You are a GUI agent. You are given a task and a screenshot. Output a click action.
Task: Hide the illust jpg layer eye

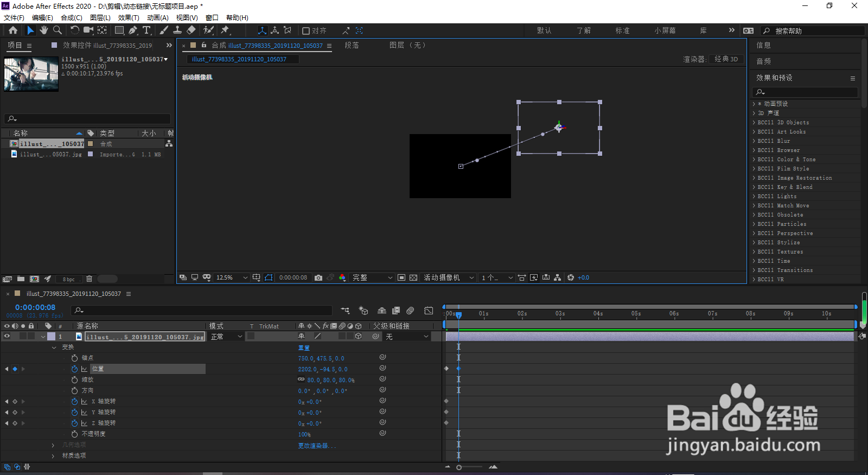pyautogui.click(x=7, y=337)
